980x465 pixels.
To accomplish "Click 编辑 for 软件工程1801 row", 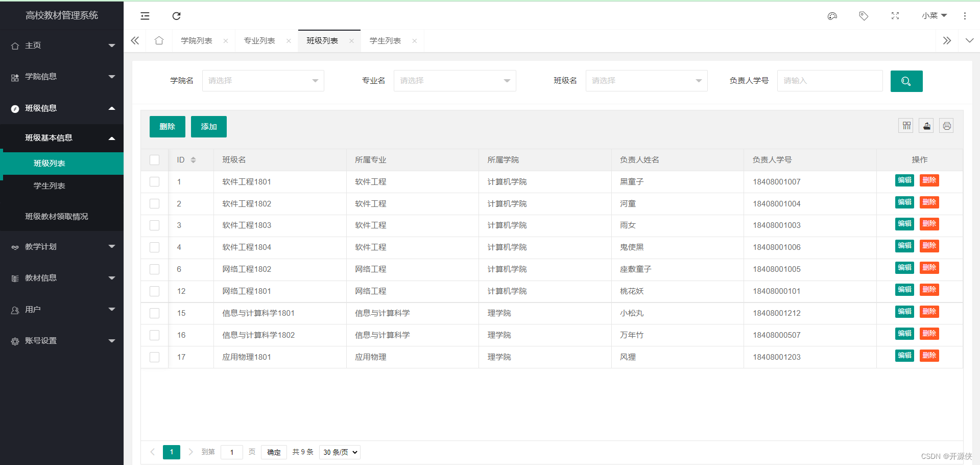I will [x=904, y=180].
